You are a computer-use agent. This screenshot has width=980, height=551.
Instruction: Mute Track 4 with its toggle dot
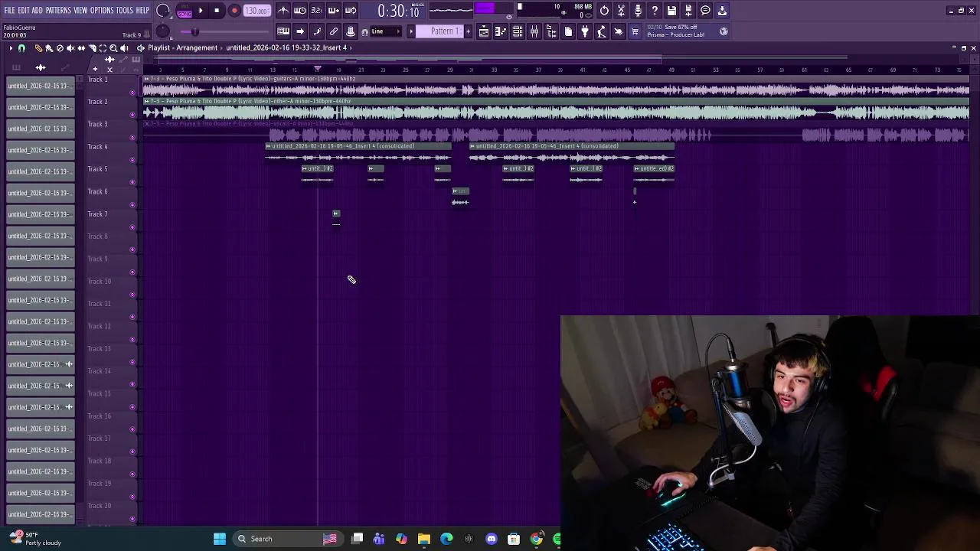click(x=132, y=160)
